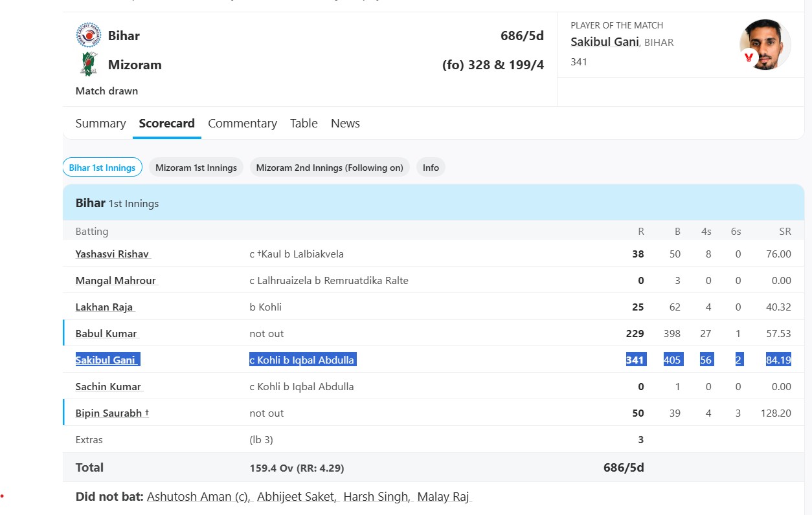Image resolution: width=812 pixels, height=515 pixels.
Task: Open the Info pill
Action: 431,168
